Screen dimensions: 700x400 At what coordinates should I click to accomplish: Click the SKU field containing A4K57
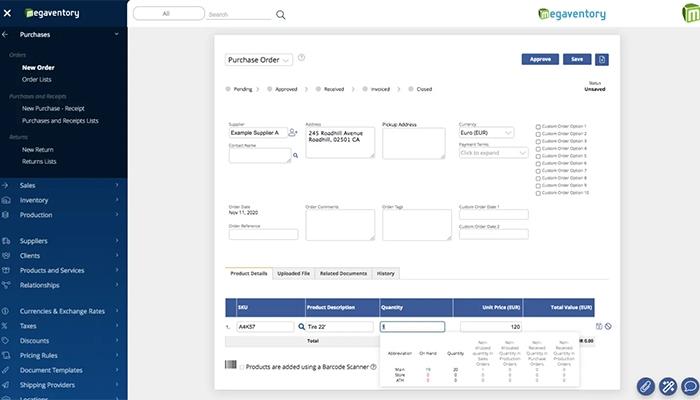(265, 327)
